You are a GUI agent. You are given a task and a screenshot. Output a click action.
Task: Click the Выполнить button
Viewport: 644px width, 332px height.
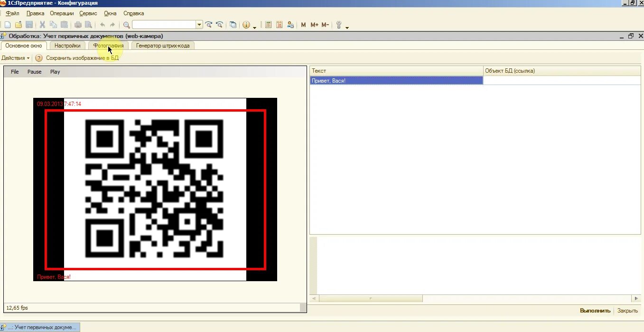coord(595,311)
